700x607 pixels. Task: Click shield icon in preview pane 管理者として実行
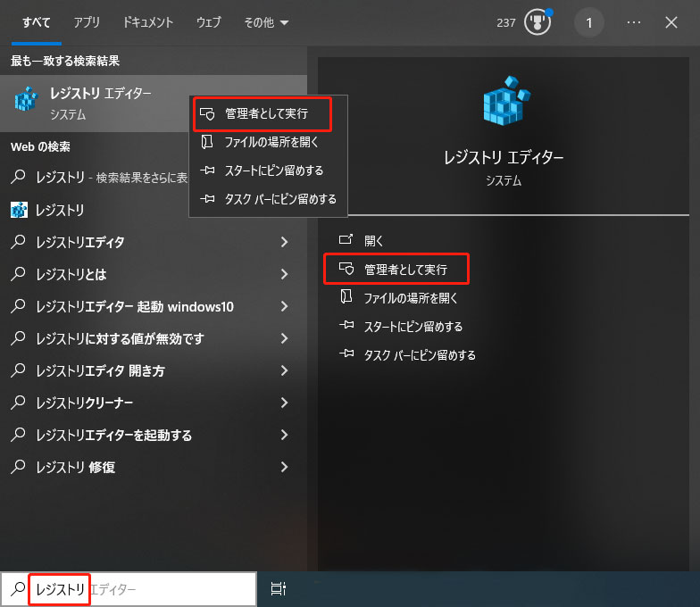click(346, 269)
